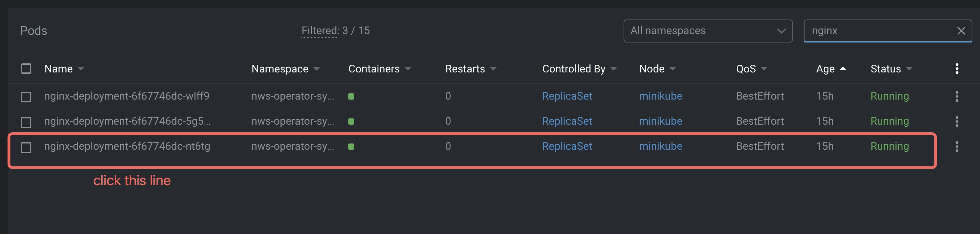Open actions menu for the 5g5 pod
Screen dimensions: 980x234
(956, 122)
